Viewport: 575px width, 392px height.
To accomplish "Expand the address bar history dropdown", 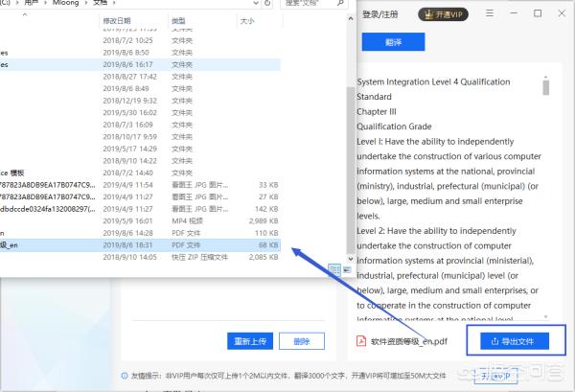I will (x=256, y=3).
